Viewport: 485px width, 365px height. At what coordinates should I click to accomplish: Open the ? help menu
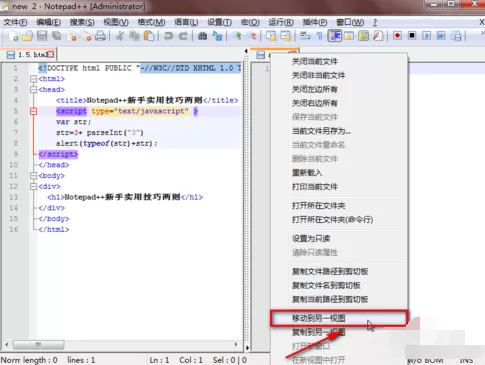tap(375, 22)
